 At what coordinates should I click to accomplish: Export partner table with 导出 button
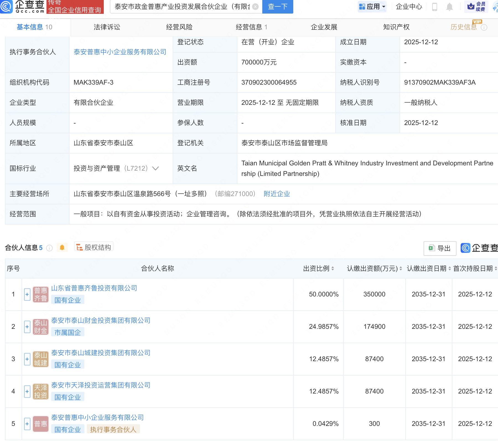440,248
